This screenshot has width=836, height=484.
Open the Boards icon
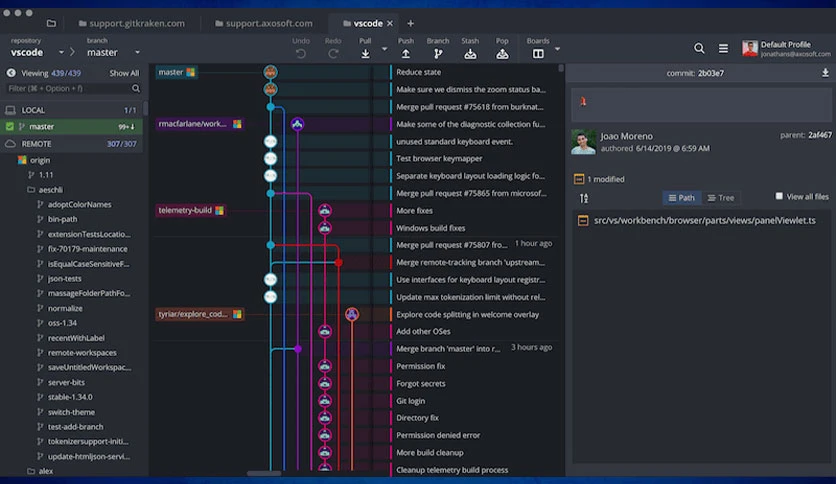(538, 53)
